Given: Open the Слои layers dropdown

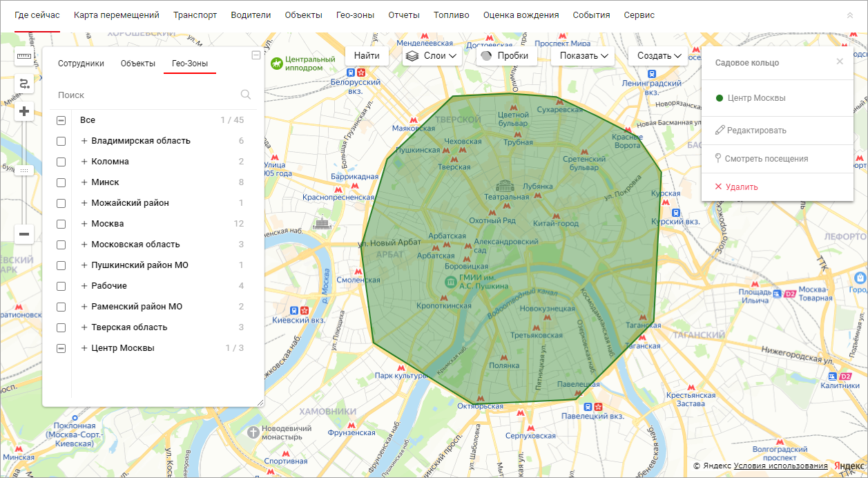Looking at the screenshot, I should 432,56.
